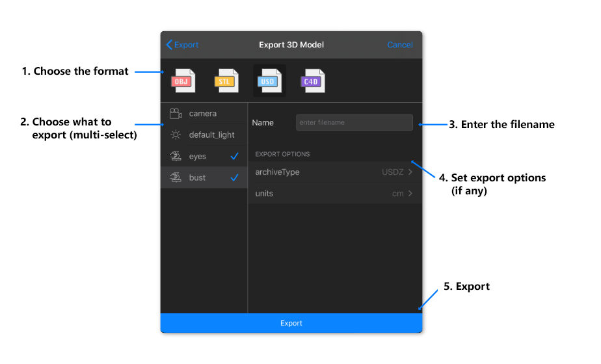The height and width of the screenshot is (364, 601).
Task: Click the archiveType label
Action: point(277,172)
